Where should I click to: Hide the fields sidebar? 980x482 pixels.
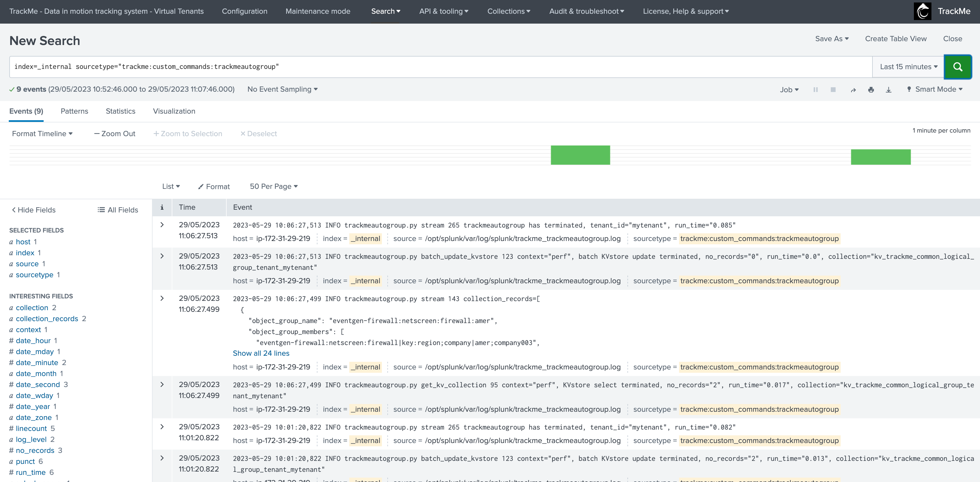pos(33,210)
